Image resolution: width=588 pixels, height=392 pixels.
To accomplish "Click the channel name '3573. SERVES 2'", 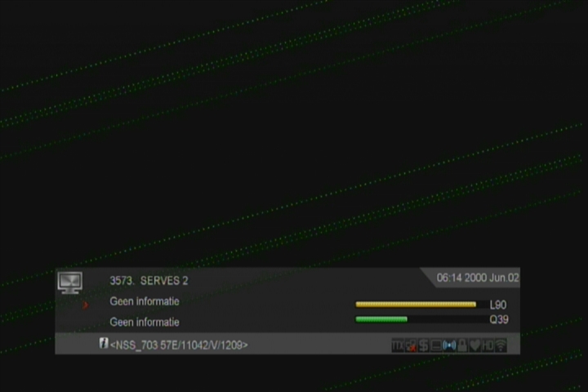I will click(x=149, y=281).
